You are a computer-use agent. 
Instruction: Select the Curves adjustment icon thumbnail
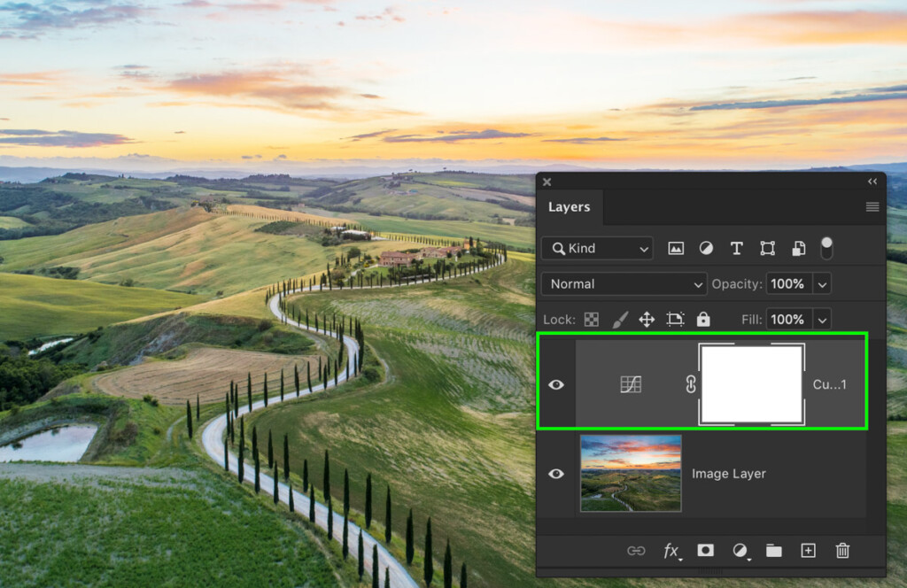click(x=631, y=384)
